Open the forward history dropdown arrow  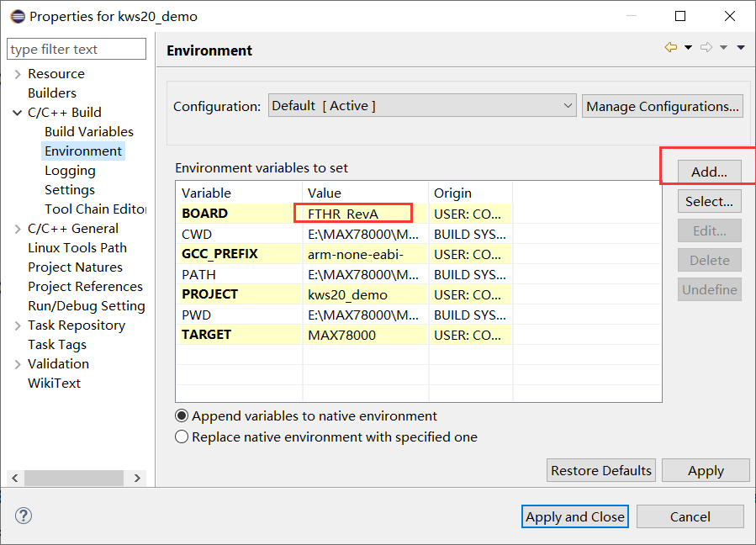coord(724,47)
